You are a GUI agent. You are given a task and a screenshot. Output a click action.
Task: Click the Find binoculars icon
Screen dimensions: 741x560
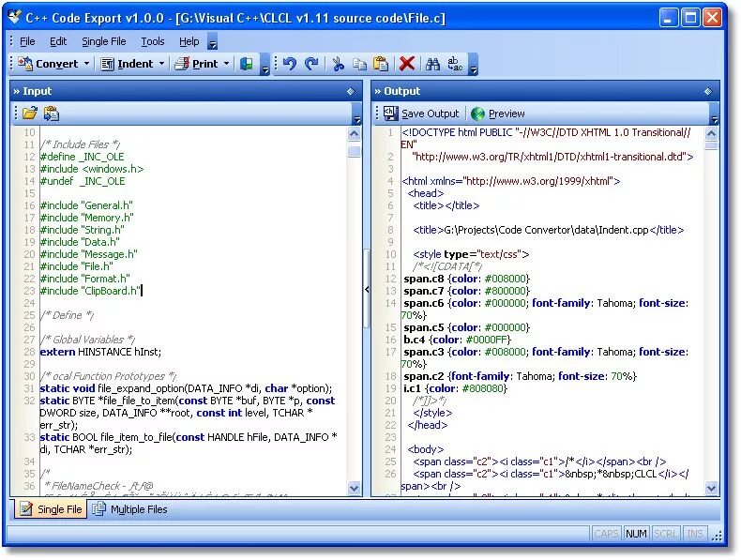[432, 64]
